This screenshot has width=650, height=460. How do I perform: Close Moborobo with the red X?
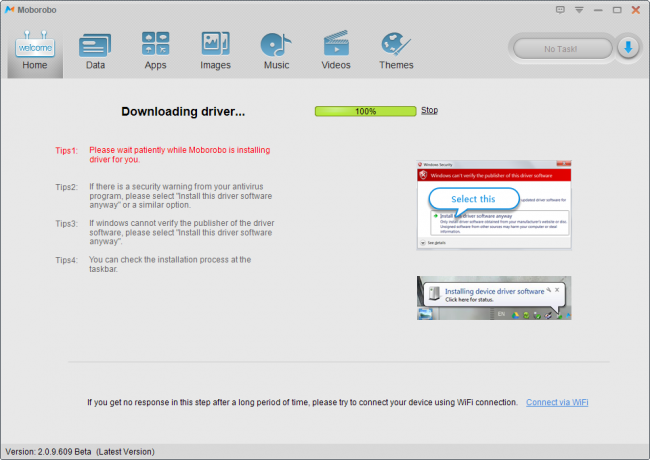[x=635, y=10]
